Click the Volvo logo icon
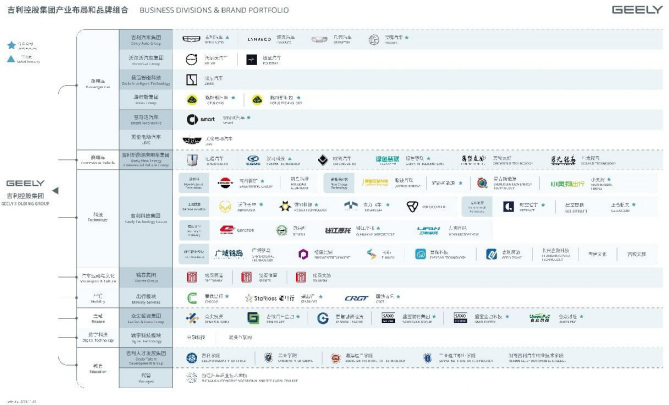The height and width of the screenshot is (405, 669). coord(192,59)
